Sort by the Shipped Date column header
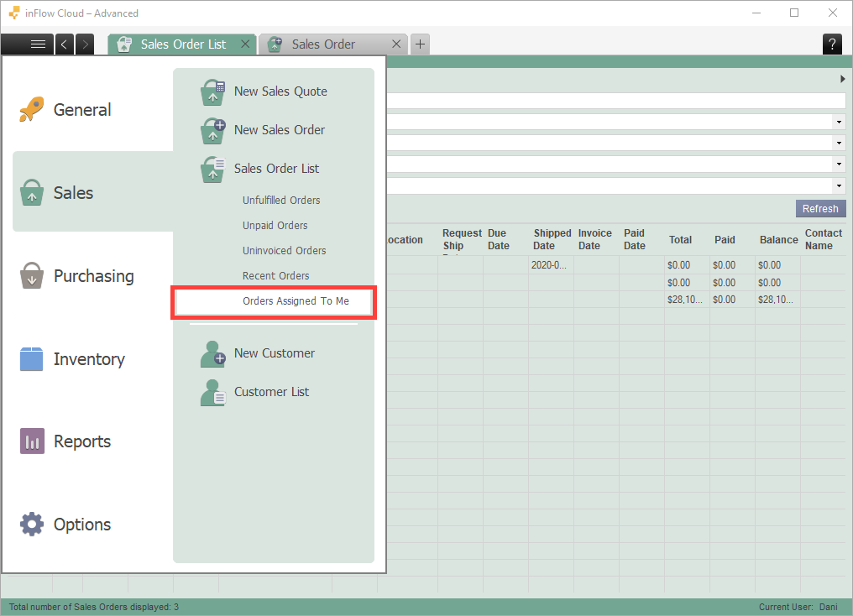853x616 pixels. (551, 239)
